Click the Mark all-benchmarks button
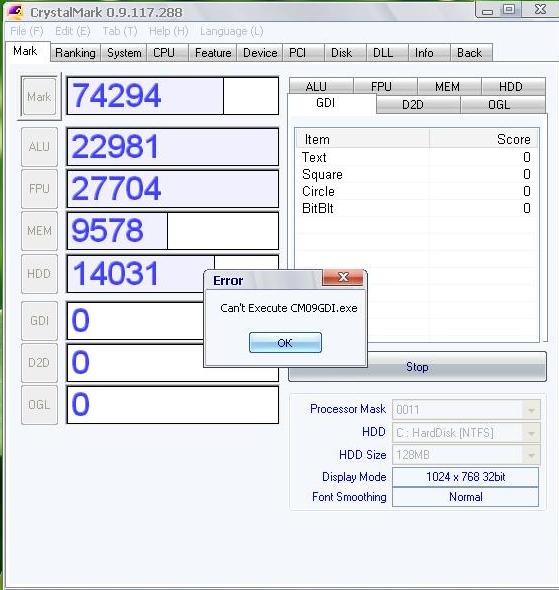Image resolution: width=559 pixels, height=590 pixels. 39,96
